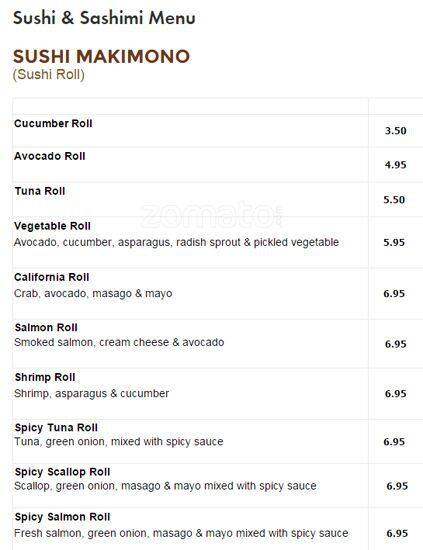Viewport: 423px width, 550px height.
Task: Click the 5.50 Tuna Roll price
Action: coord(394,200)
